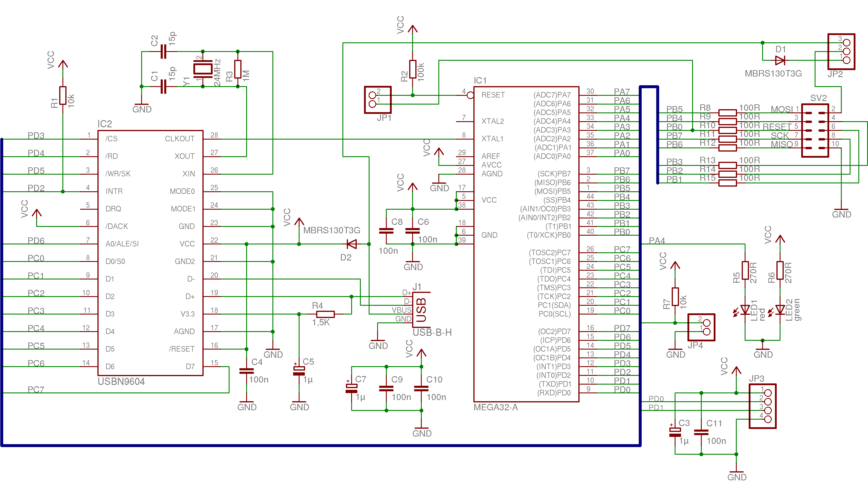This screenshot has width=868, height=483.
Task: Click the IC2 USBN9604 label
Action: click(x=121, y=381)
